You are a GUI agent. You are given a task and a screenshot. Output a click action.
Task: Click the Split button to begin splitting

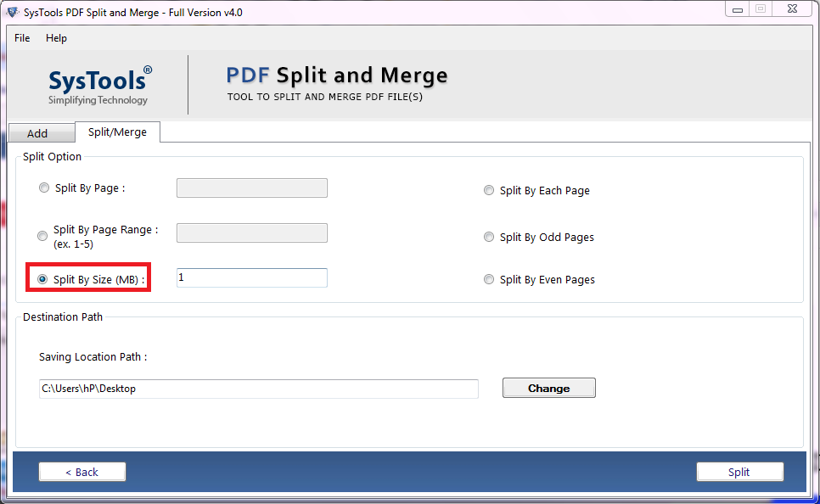[x=739, y=471]
